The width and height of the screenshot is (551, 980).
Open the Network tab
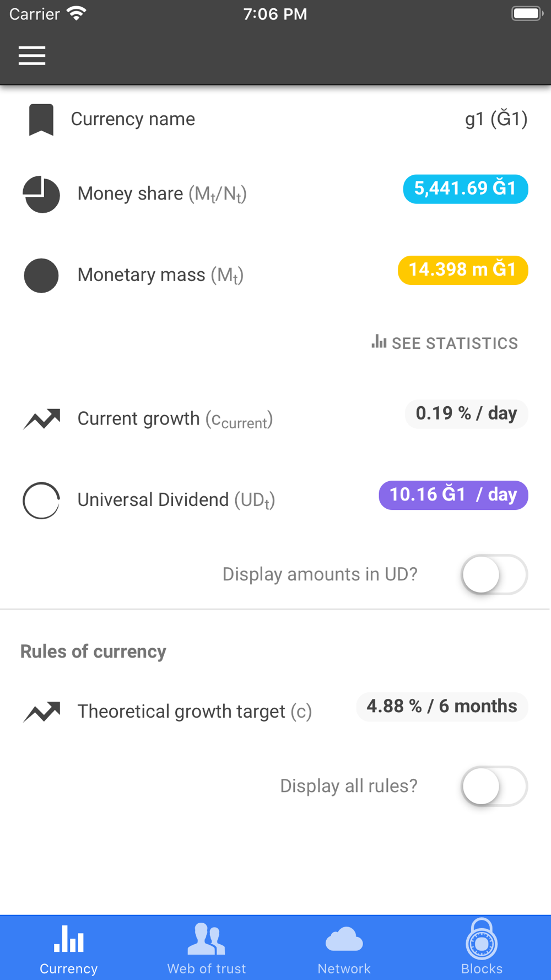[x=344, y=948]
